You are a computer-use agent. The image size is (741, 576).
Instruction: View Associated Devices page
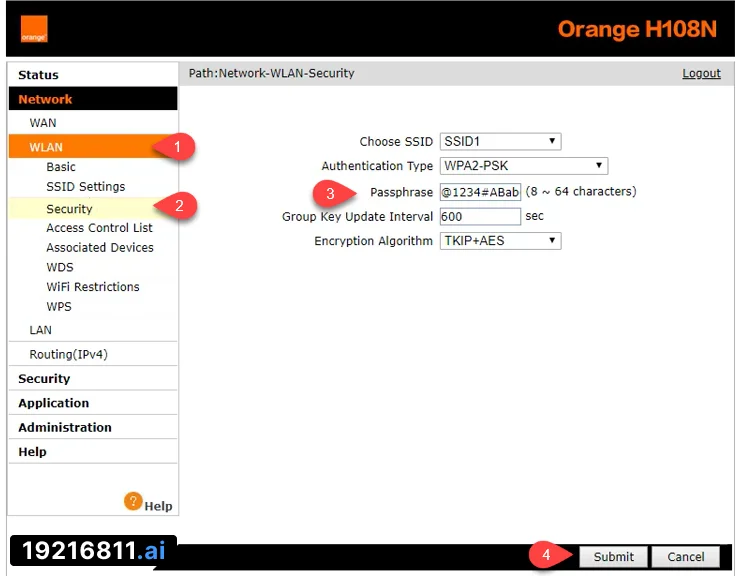[100, 248]
